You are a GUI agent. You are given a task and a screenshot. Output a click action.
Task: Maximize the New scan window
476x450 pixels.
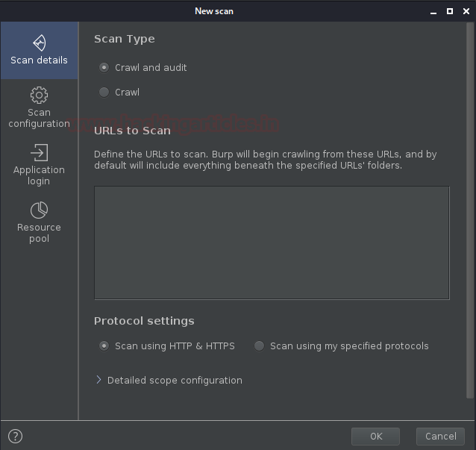pyautogui.click(x=449, y=11)
